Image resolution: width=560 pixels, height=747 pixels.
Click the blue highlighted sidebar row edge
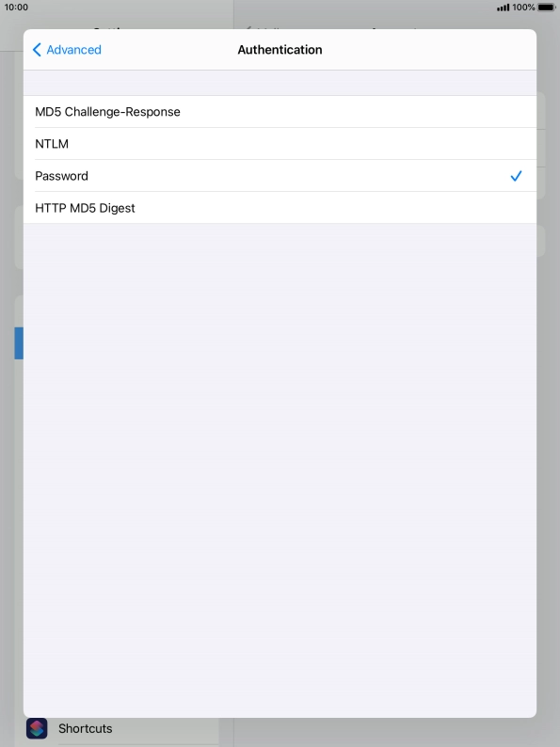19,343
